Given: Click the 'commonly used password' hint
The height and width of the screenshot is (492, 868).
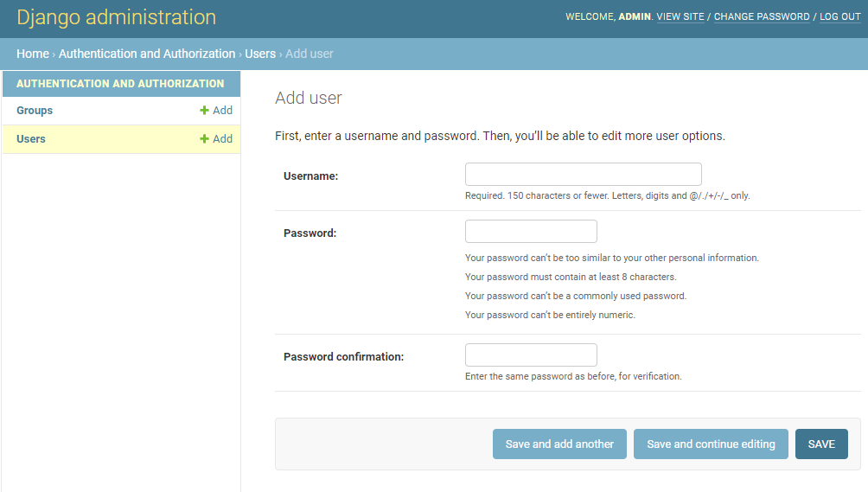Looking at the screenshot, I should [576, 296].
